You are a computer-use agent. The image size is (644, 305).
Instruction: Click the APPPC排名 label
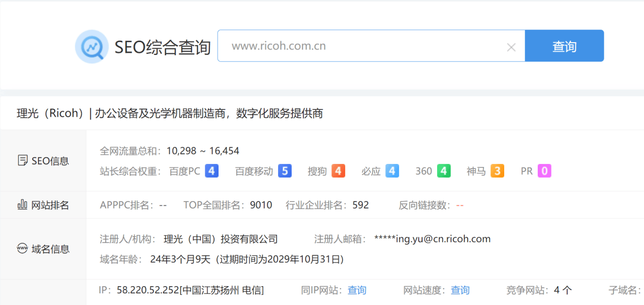(127, 205)
